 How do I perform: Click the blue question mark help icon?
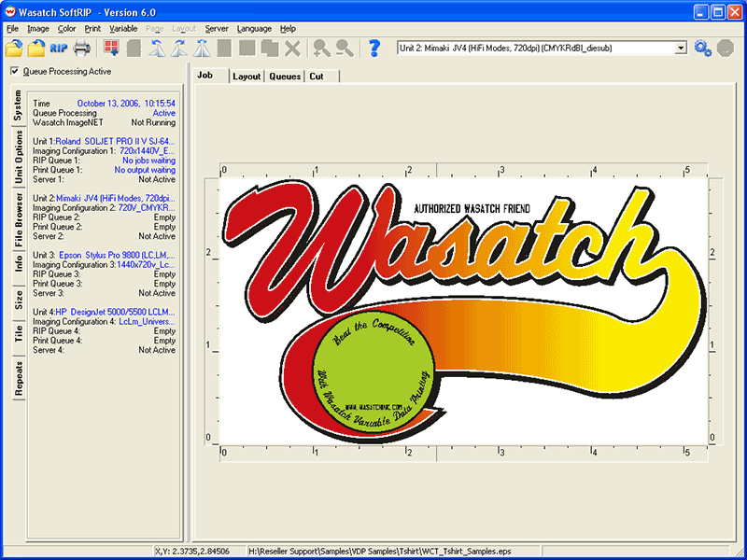tap(374, 49)
